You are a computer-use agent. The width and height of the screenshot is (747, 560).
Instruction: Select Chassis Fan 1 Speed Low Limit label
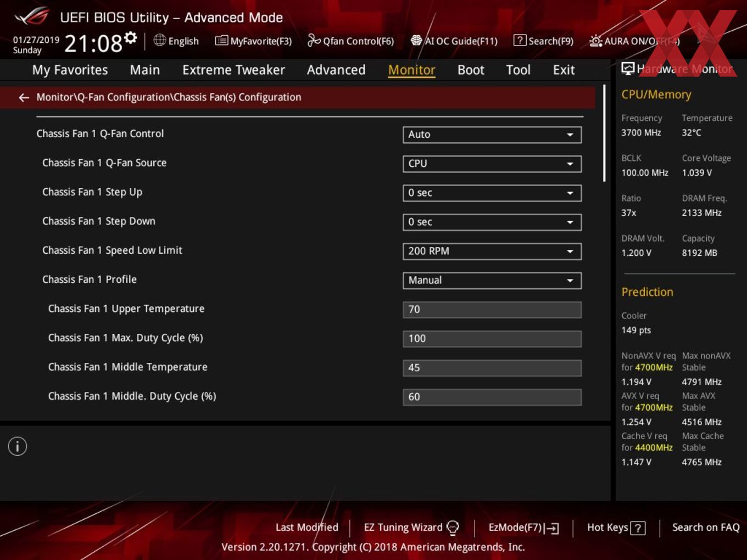click(x=112, y=250)
